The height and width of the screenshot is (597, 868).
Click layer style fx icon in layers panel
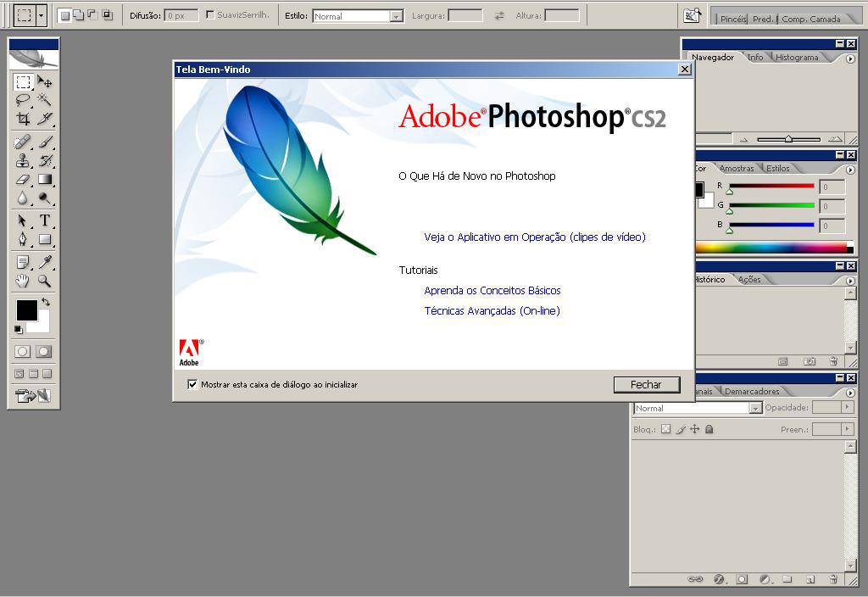pos(720,579)
